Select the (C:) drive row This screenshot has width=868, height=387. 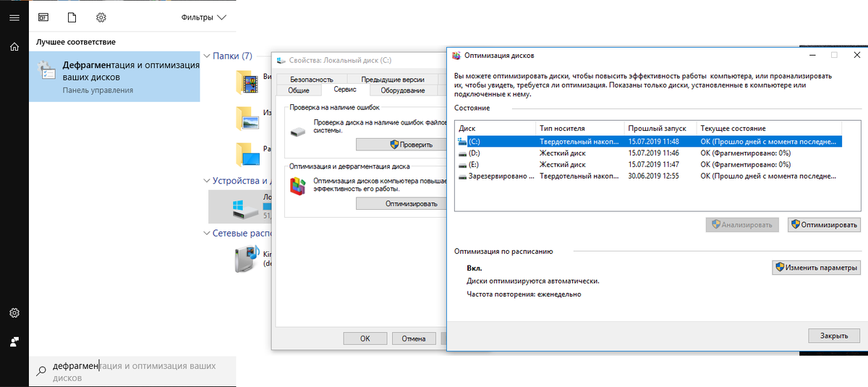[649, 142]
